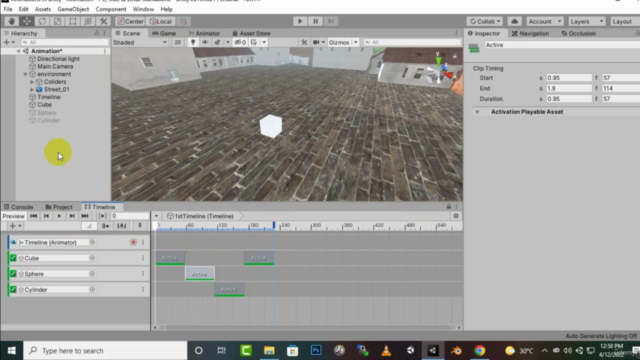Open the Window menu
Image resolution: width=640 pixels, height=360 pixels.
click(143, 9)
